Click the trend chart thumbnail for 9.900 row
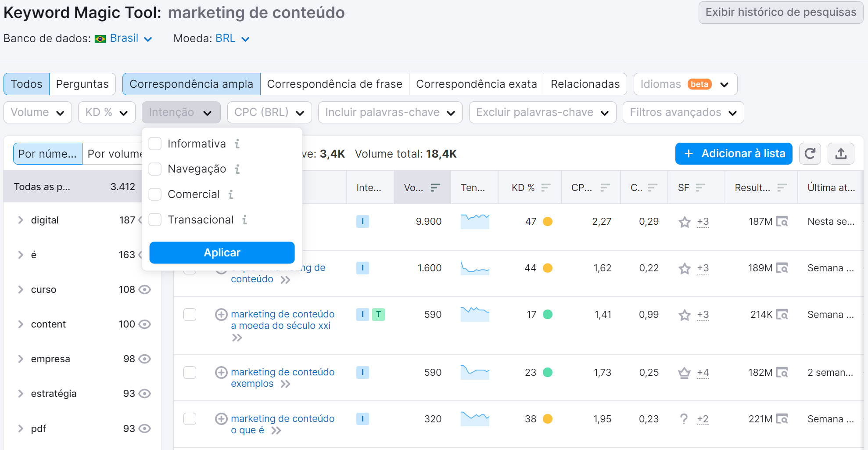868x450 pixels. point(474,221)
